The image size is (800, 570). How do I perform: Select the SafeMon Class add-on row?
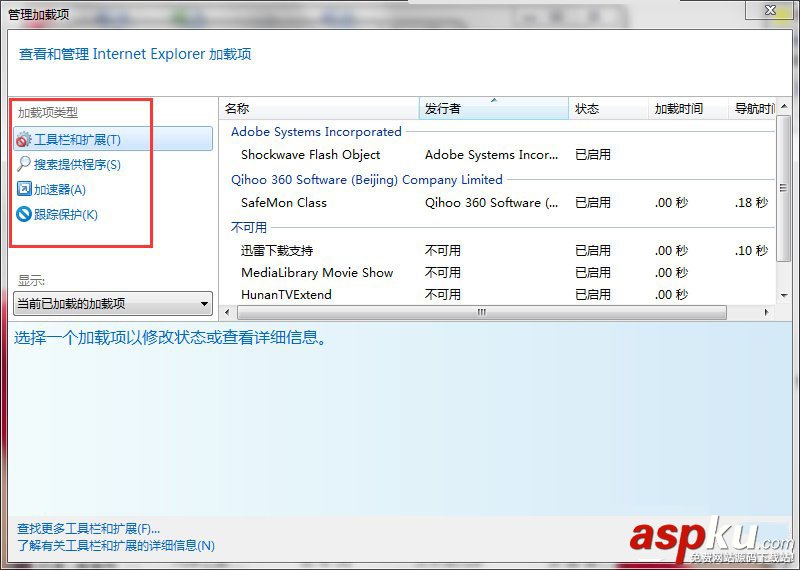(x=497, y=203)
